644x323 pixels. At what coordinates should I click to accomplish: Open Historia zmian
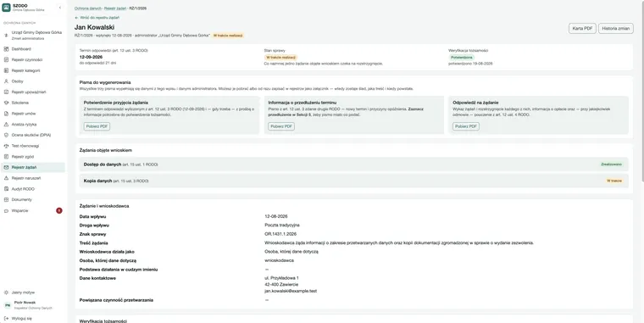point(616,28)
